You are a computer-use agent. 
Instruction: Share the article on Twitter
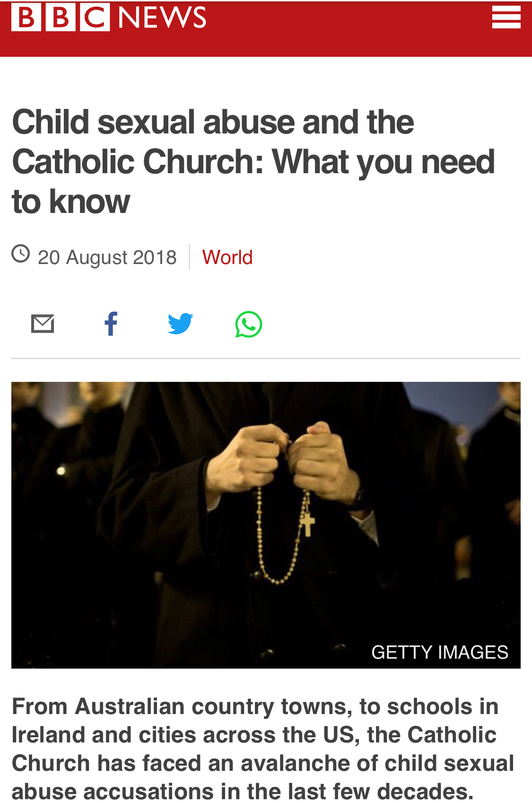[180, 324]
